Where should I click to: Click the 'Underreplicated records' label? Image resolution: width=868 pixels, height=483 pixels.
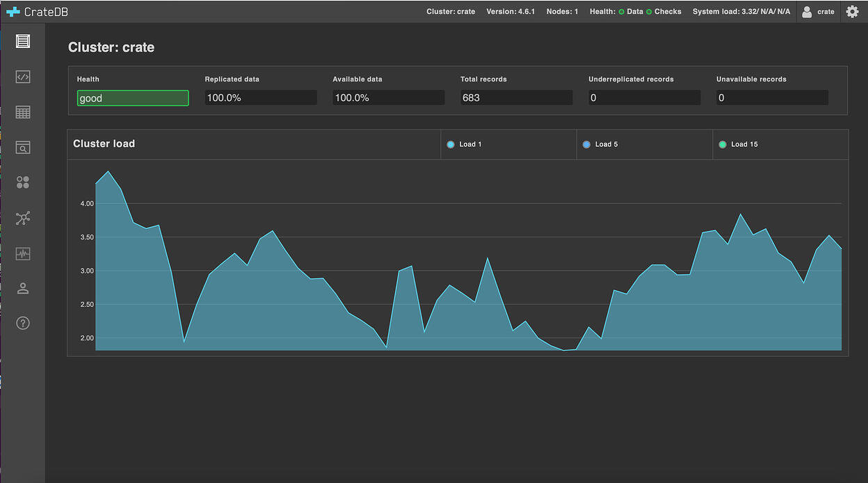631,79
